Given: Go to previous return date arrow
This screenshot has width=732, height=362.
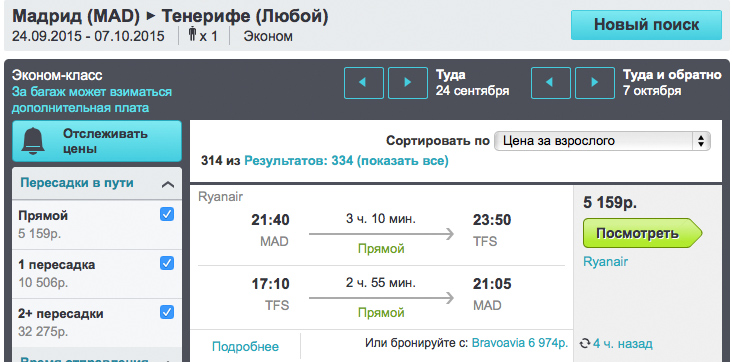Looking at the screenshot, I should (x=550, y=83).
